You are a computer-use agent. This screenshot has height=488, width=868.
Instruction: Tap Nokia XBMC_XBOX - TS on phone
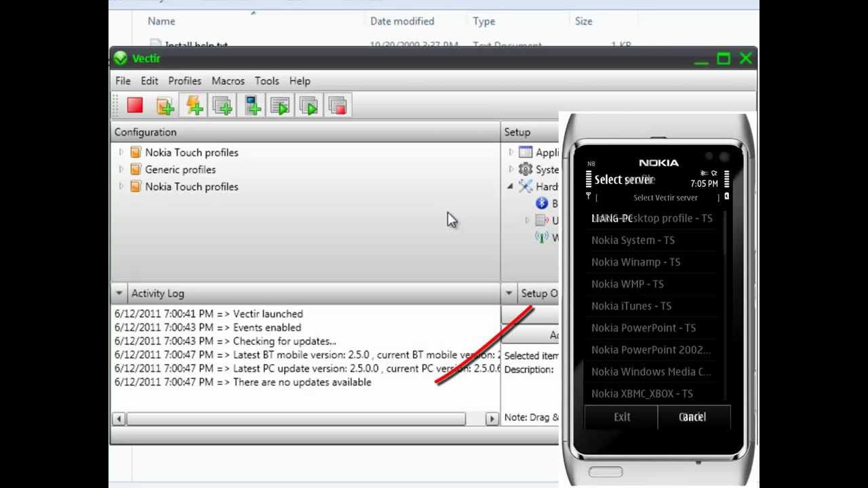[642, 393]
